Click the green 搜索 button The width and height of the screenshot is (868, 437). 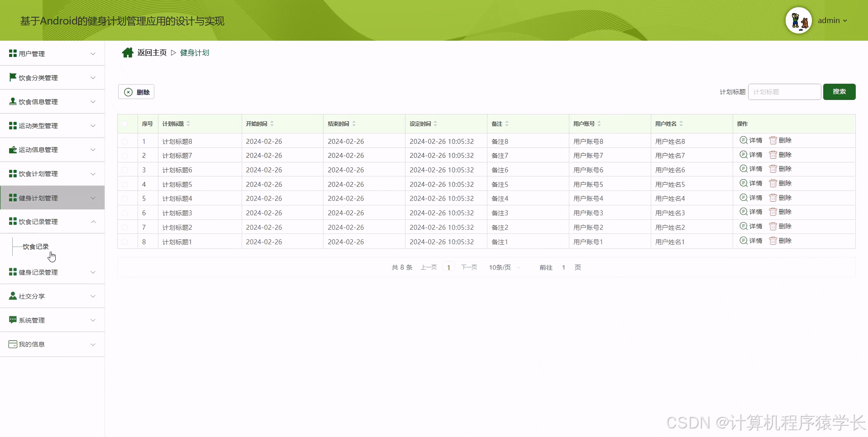tap(839, 92)
